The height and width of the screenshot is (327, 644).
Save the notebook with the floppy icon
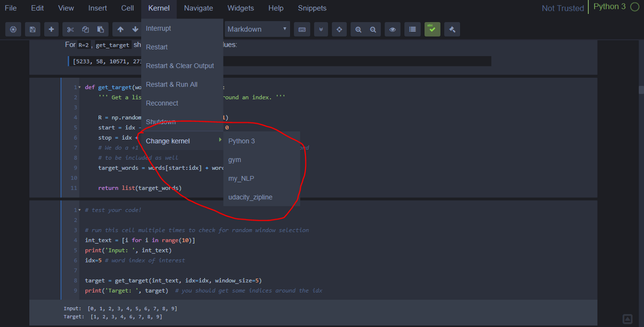(x=32, y=29)
